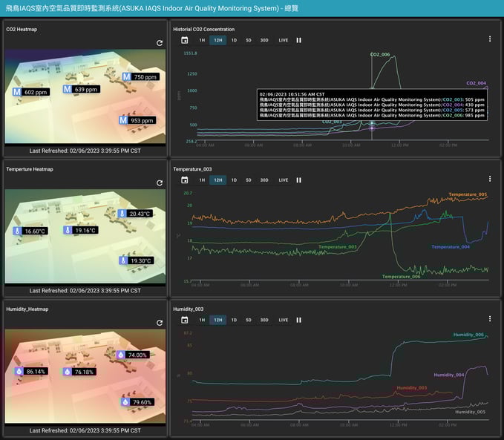Open more options menu for Humidity_003 chart
Screen dimensions: 504x440
pyautogui.click(x=490, y=319)
